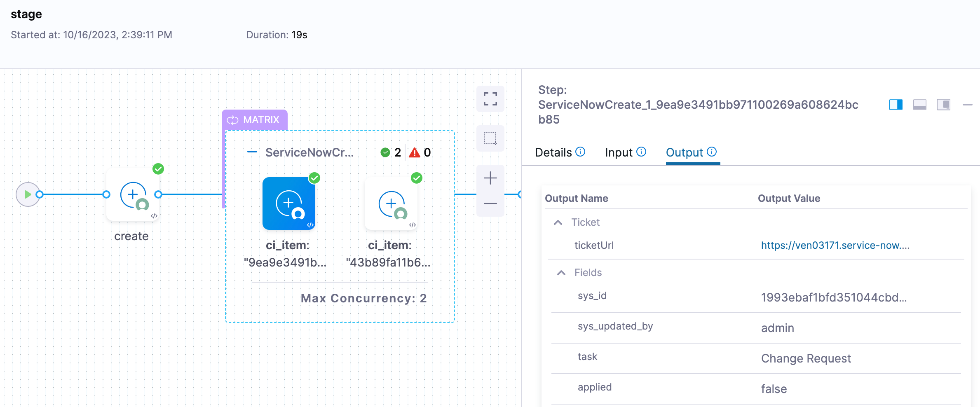Click the pipeline start play node
The image size is (980, 407).
pos(27,194)
